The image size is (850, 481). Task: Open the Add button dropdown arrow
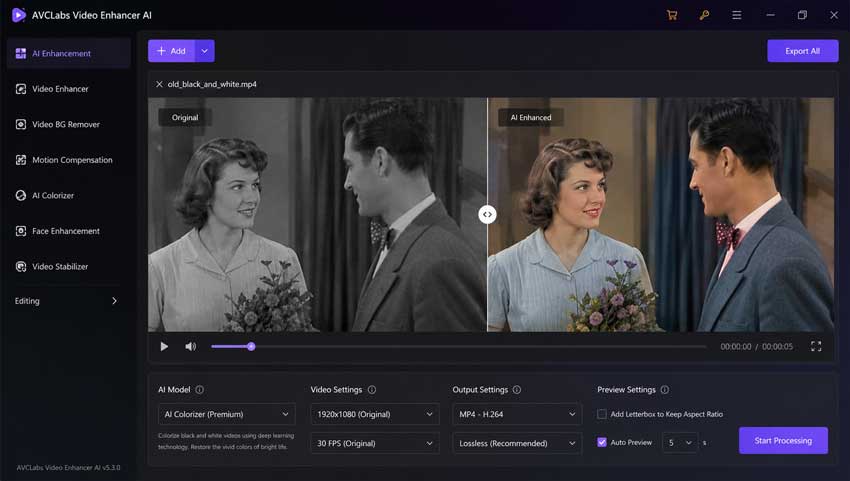point(205,51)
